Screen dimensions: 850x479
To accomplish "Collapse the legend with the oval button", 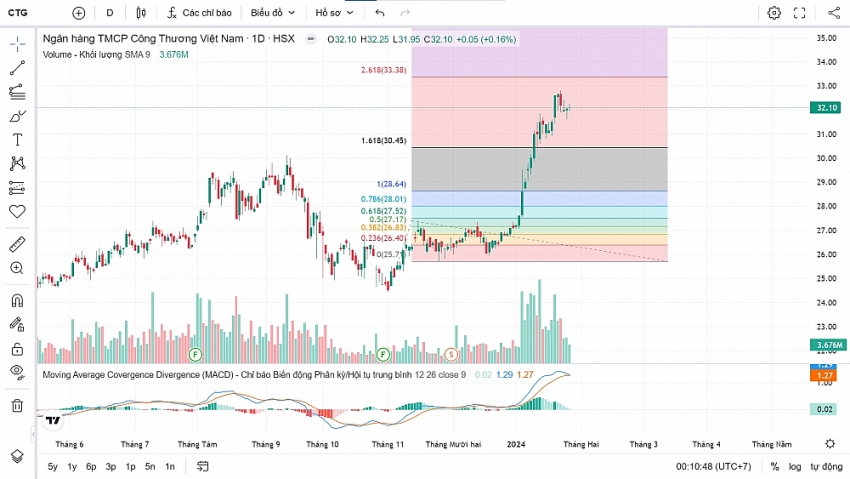I will (311, 39).
